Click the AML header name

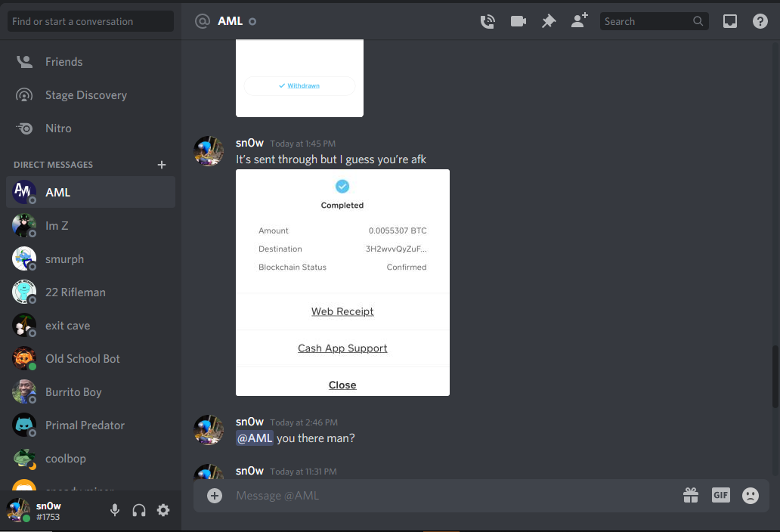point(231,21)
